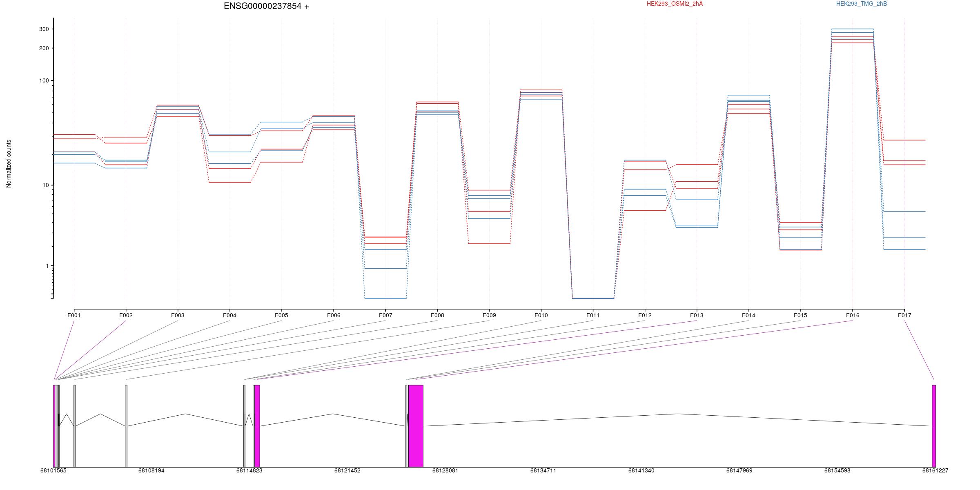The width and height of the screenshot is (980, 490).
Task: Click exon label E005
Action: click(x=281, y=315)
